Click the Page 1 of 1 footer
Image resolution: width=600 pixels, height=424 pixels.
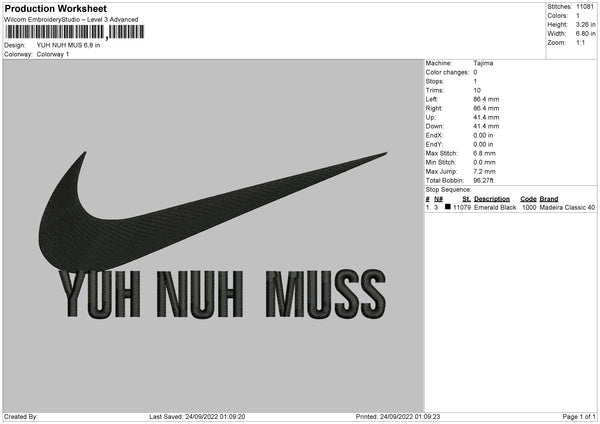tap(579, 416)
